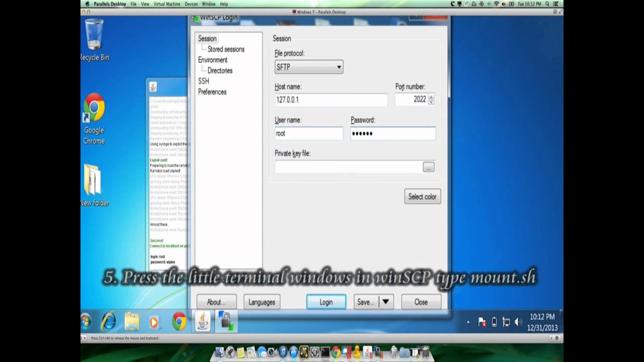Open the macOS Wi-Fi status icon

tap(497, 4)
